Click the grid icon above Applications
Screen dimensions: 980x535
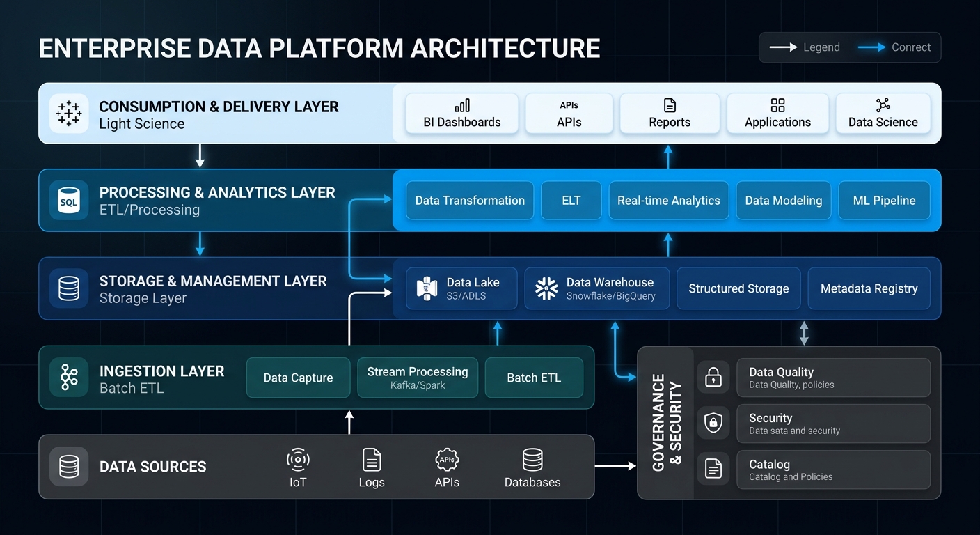(777, 105)
